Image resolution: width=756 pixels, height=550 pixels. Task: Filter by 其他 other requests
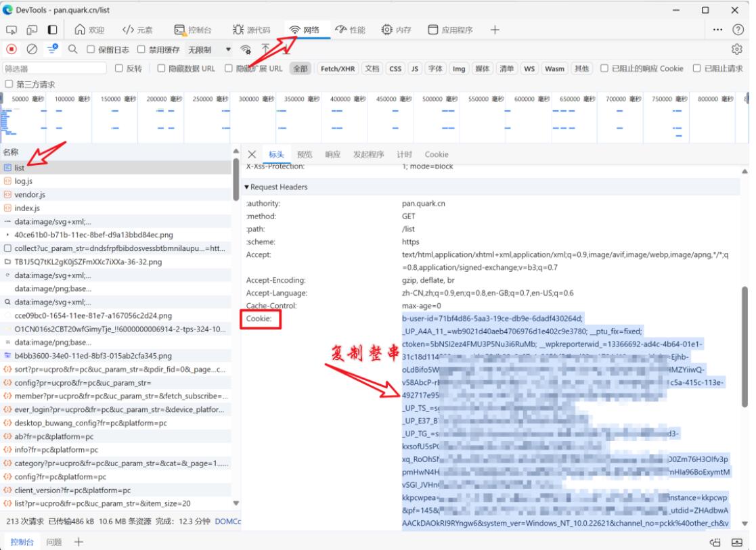pos(581,68)
